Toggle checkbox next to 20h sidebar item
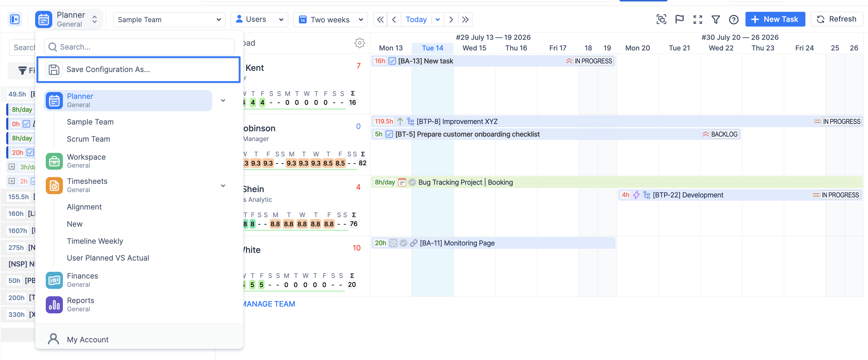Viewport: 868px width, 360px height. (x=30, y=153)
